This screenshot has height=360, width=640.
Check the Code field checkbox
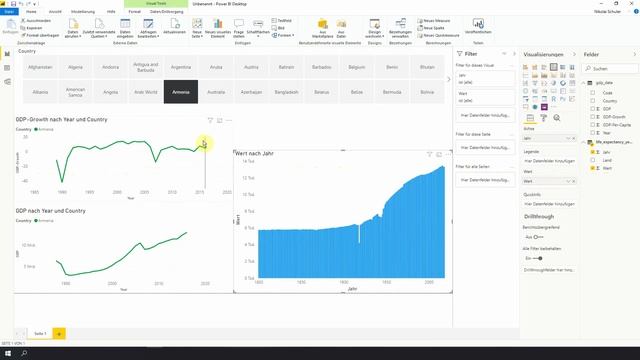point(592,93)
